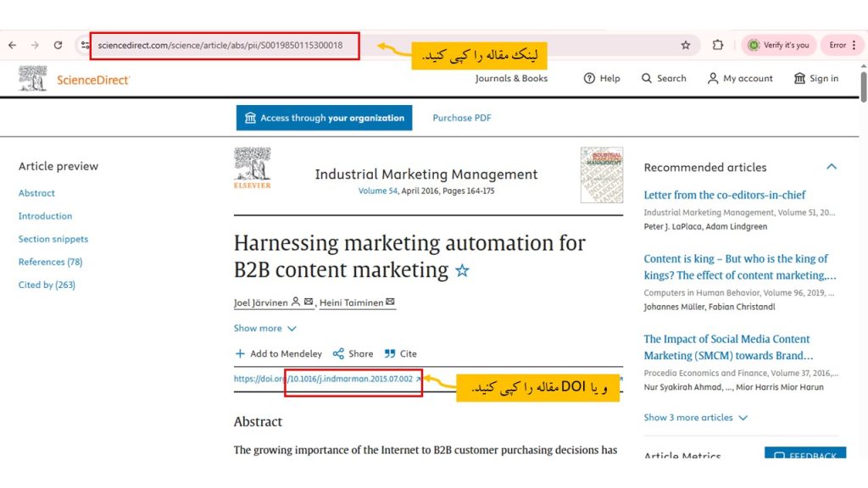Expand Show more author details
The image size is (868, 488).
(265, 329)
